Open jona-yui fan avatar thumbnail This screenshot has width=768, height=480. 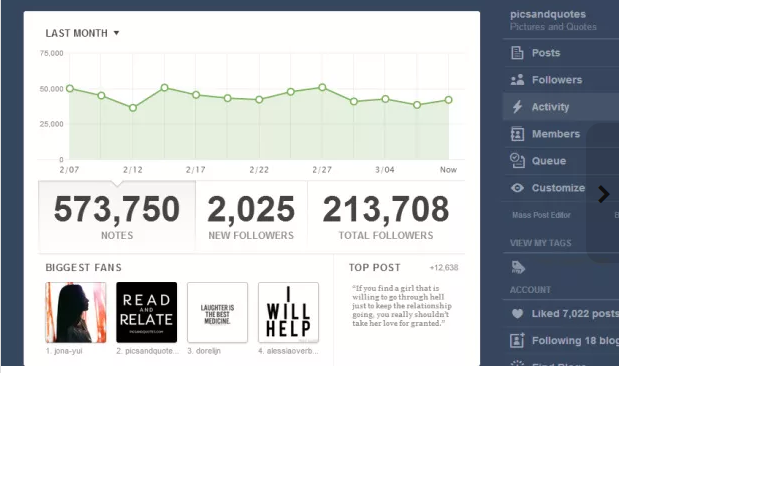(x=75, y=312)
